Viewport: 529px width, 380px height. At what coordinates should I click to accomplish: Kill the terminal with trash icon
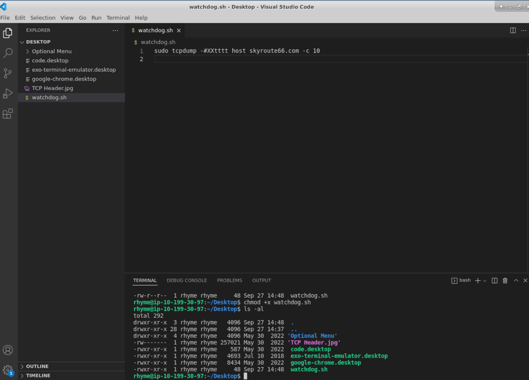point(505,280)
